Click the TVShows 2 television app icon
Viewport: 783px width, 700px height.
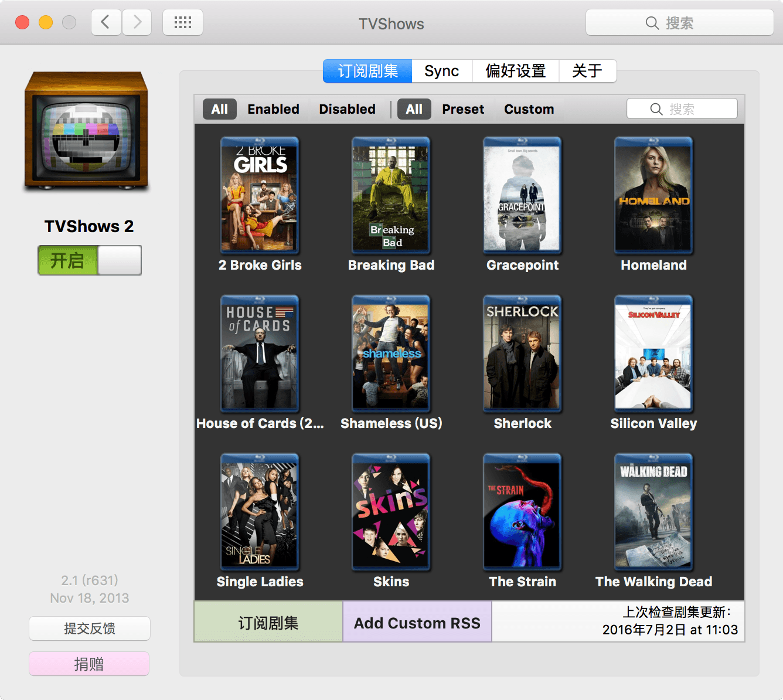(86, 131)
